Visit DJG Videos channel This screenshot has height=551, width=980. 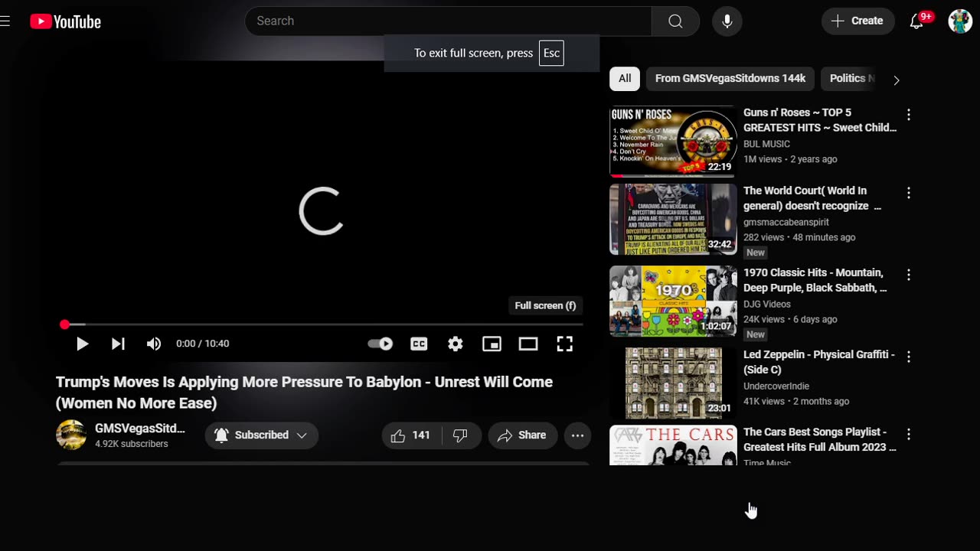(767, 304)
